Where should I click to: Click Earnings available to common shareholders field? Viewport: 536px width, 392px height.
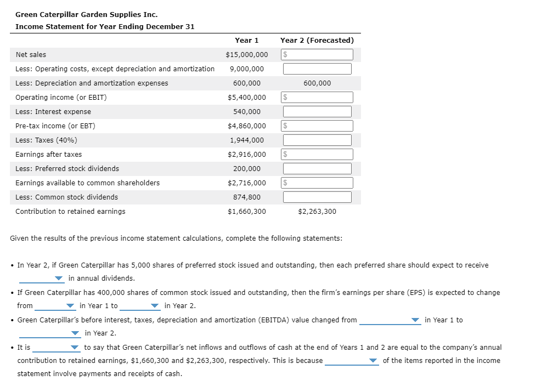click(x=317, y=183)
